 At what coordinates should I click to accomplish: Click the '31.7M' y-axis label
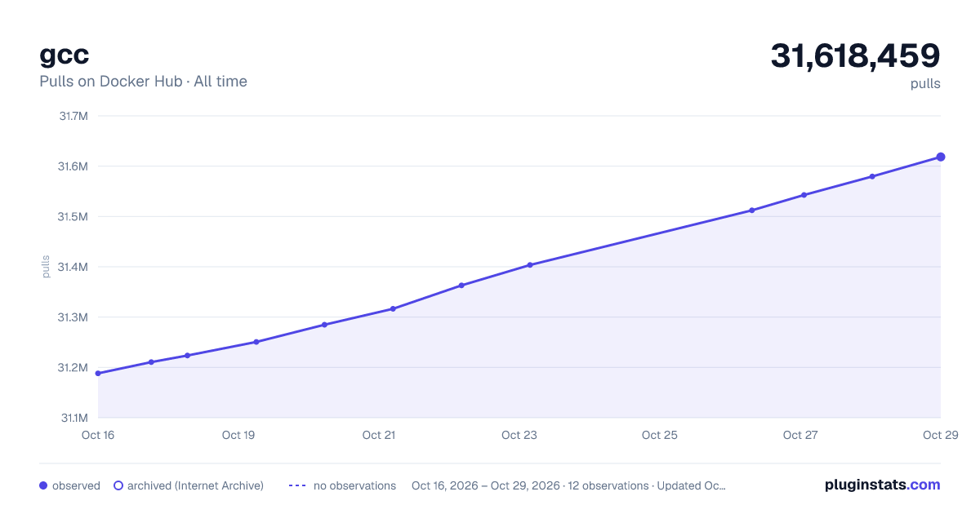point(73,116)
